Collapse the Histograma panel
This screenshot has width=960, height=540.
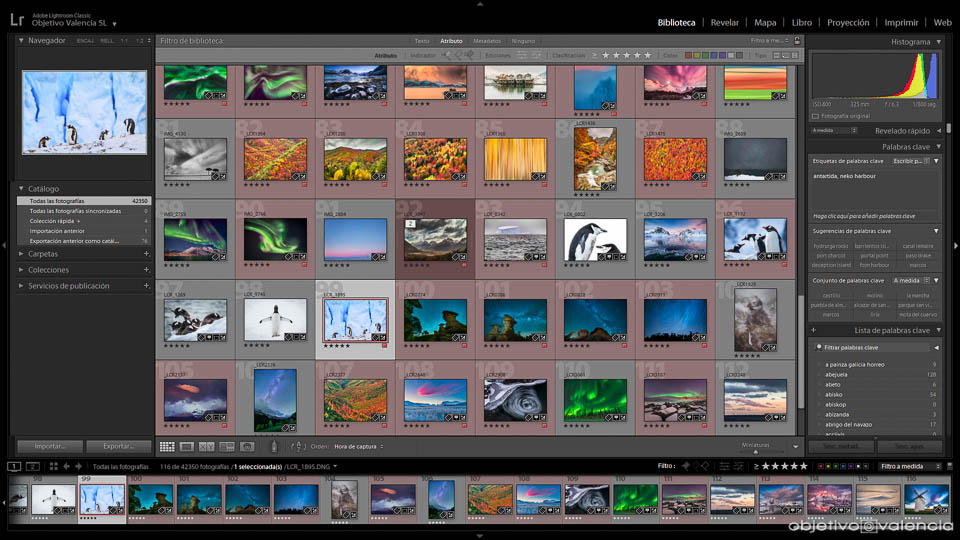point(939,42)
